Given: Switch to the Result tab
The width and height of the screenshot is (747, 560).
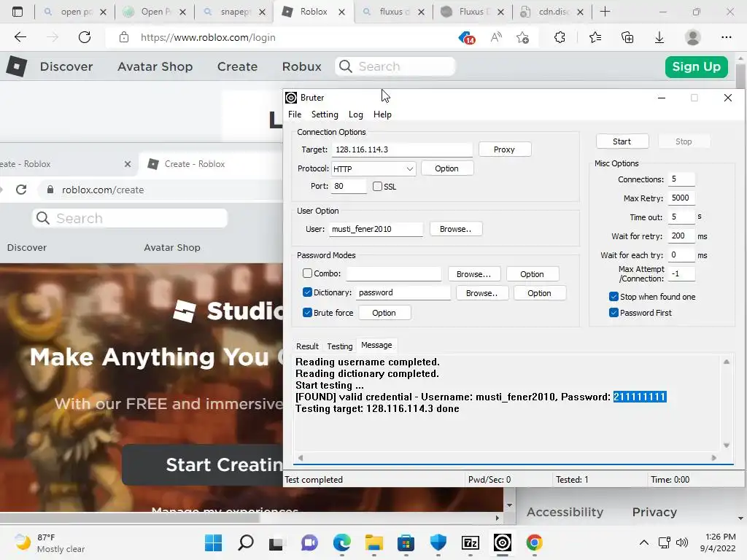Looking at the screenshot, I should click(307, 346).
